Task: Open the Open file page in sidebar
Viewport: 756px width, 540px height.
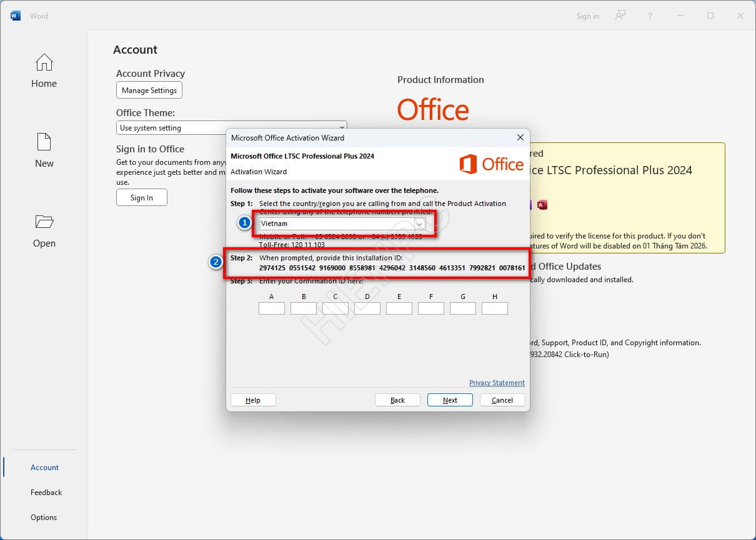Action: [x=44, y=230]
